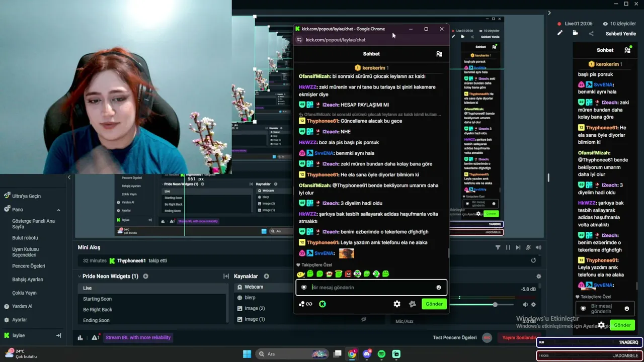Open settings gear in the Streamlabs chat dock
Screen dimensions: 644x362
coord(601,325)
